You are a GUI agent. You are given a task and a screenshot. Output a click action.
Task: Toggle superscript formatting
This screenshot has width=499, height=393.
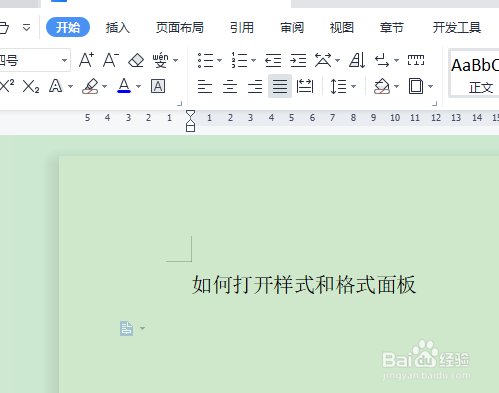(7, 86)
